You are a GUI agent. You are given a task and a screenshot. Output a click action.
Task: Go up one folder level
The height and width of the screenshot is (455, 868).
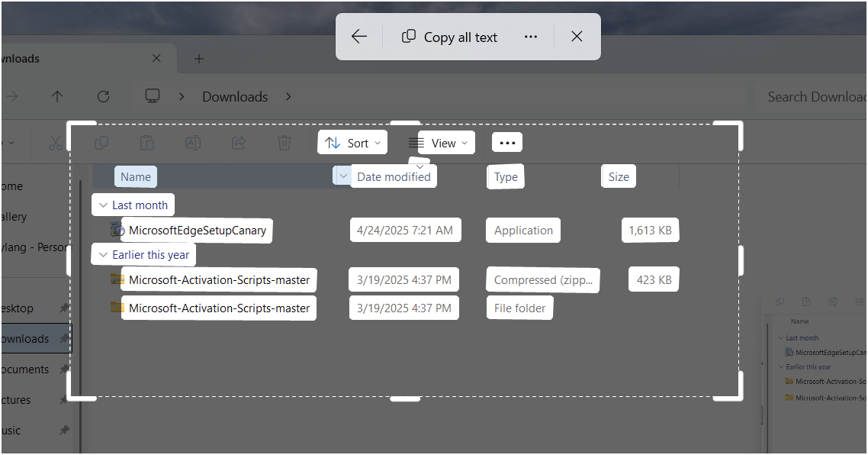57,96
